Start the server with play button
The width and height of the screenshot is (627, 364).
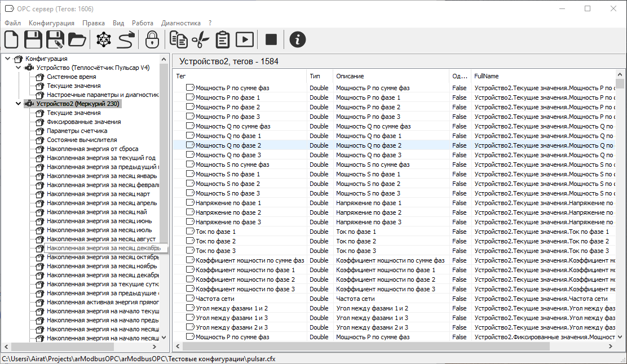244,39
